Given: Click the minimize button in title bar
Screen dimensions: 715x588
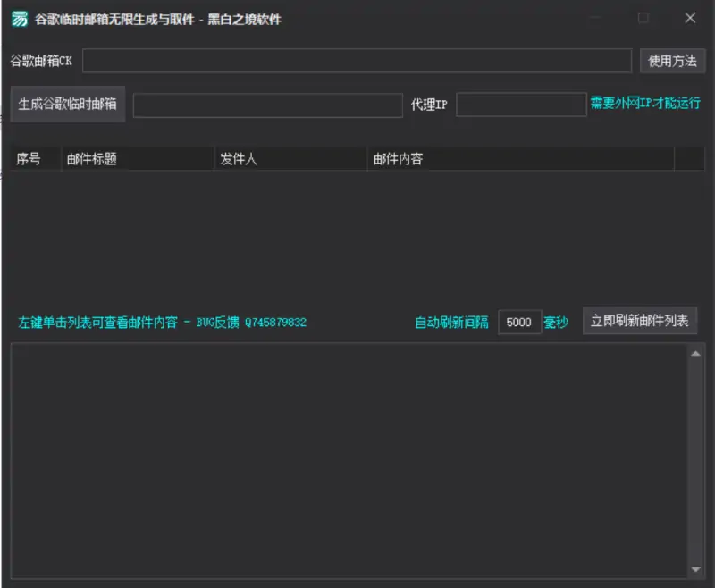Looking at the screenshot, I should point(595,18).
